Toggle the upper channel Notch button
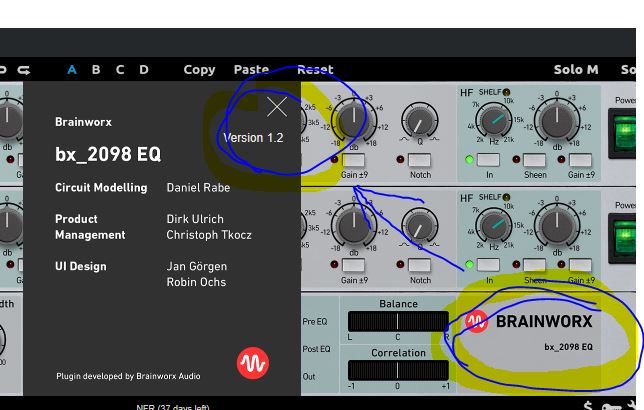Viewport: 644px width, 410px height. click(420, 160)
